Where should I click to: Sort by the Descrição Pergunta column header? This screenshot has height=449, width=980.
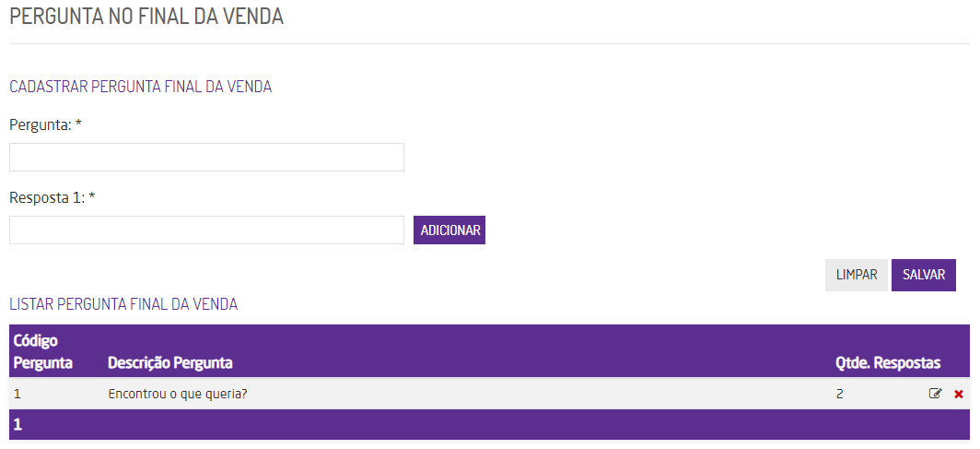coord(170,362)
